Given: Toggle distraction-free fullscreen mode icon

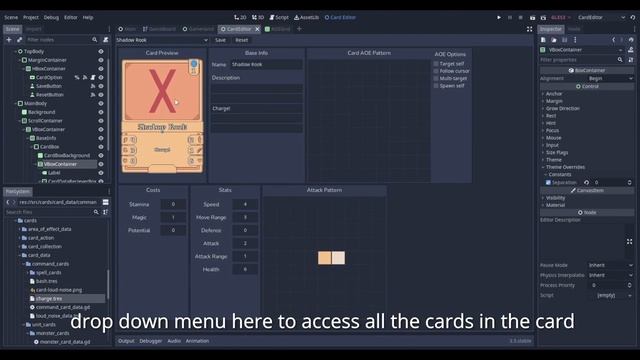Looking at the screenshot, I should 529,29.
